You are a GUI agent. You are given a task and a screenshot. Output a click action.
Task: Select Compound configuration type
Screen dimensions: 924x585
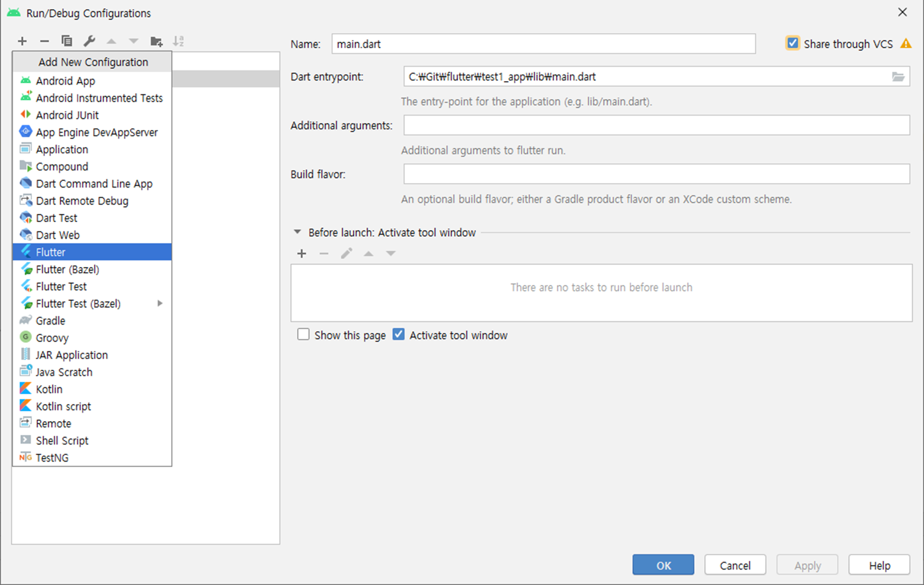tap(92, 166)
